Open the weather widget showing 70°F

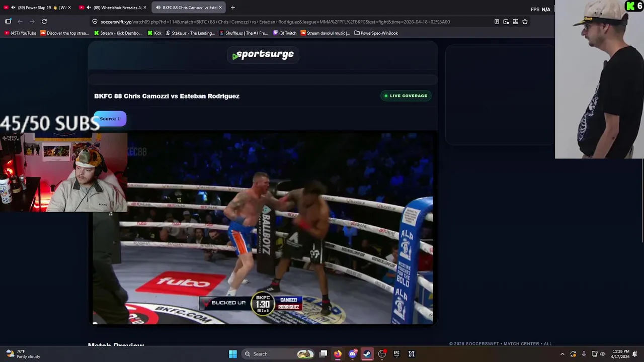(23, 354)
